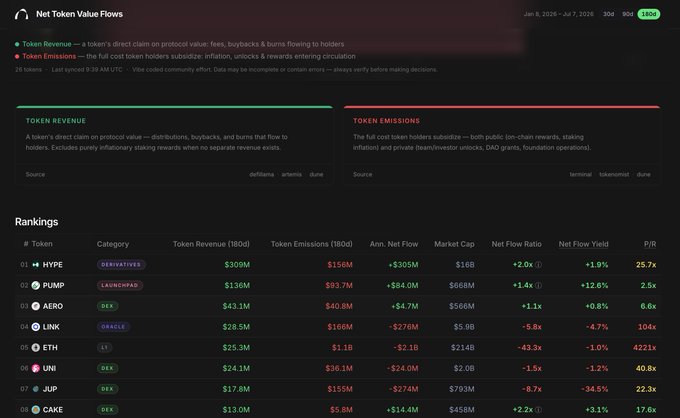Click the arch logo beside Net Token Value Flows
The image size is (680, 418).
[x=21, y=14]
